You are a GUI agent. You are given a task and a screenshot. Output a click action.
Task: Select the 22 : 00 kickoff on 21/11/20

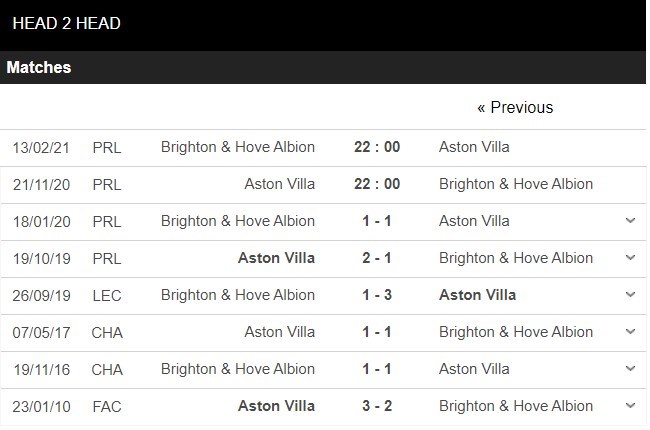377,184
